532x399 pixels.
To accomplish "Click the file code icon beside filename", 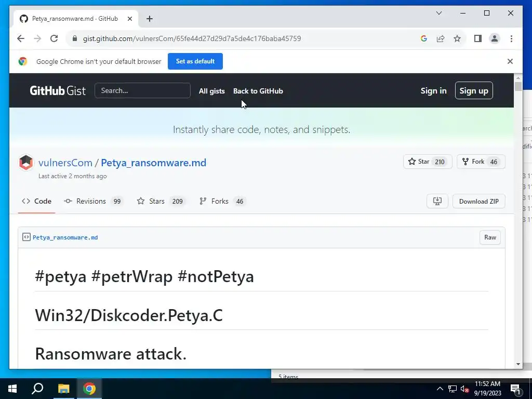I will (26, 237).
